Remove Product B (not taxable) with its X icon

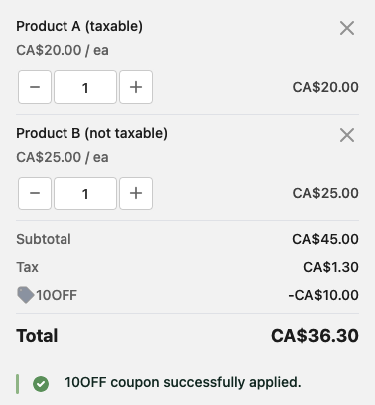click(347, 135)
